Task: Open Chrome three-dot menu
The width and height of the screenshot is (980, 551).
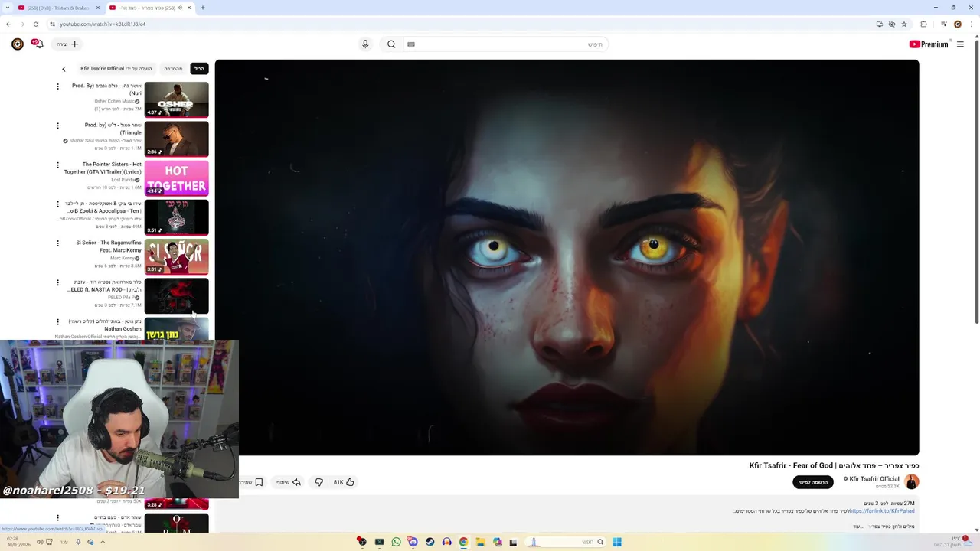Action: pos(971,24)
